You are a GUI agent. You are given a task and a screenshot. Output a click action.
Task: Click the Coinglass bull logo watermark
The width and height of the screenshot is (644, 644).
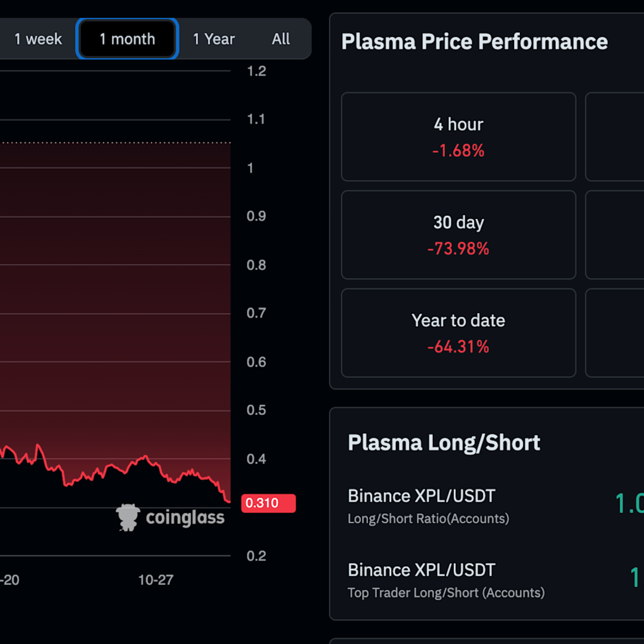pos(128,516)
